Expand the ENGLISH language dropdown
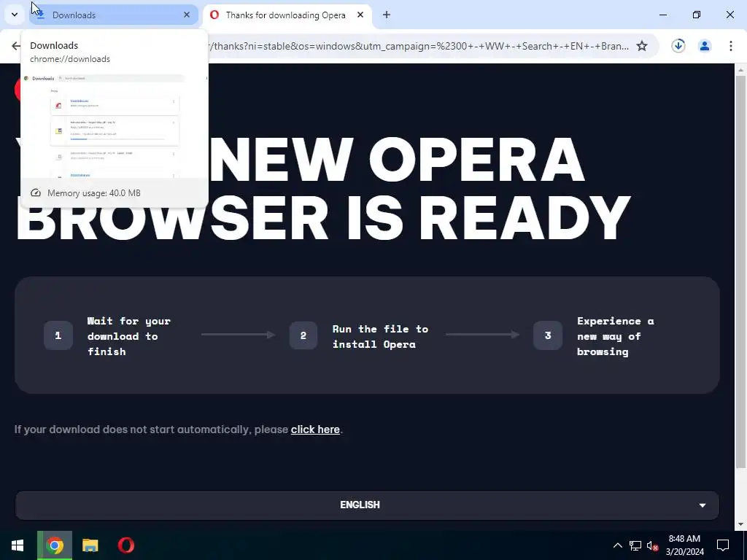 pyautogui.click(x=367, y=505)
